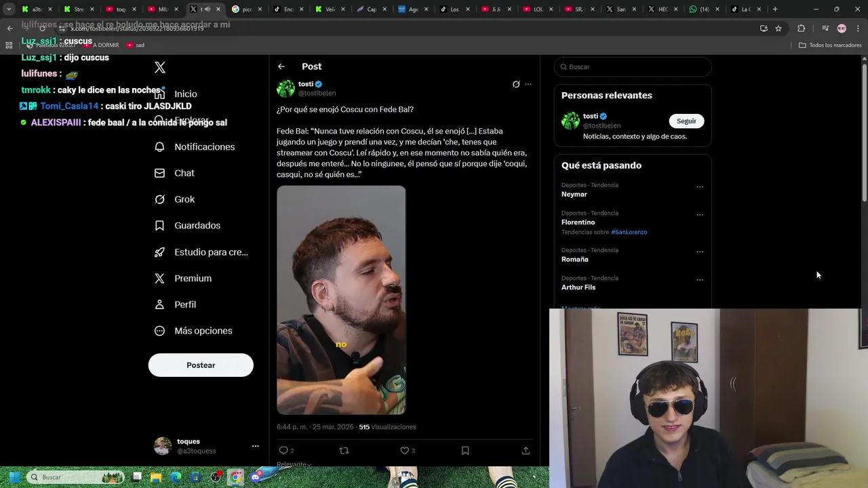
Task: Click the repost icon
Action: pos(344,451)
